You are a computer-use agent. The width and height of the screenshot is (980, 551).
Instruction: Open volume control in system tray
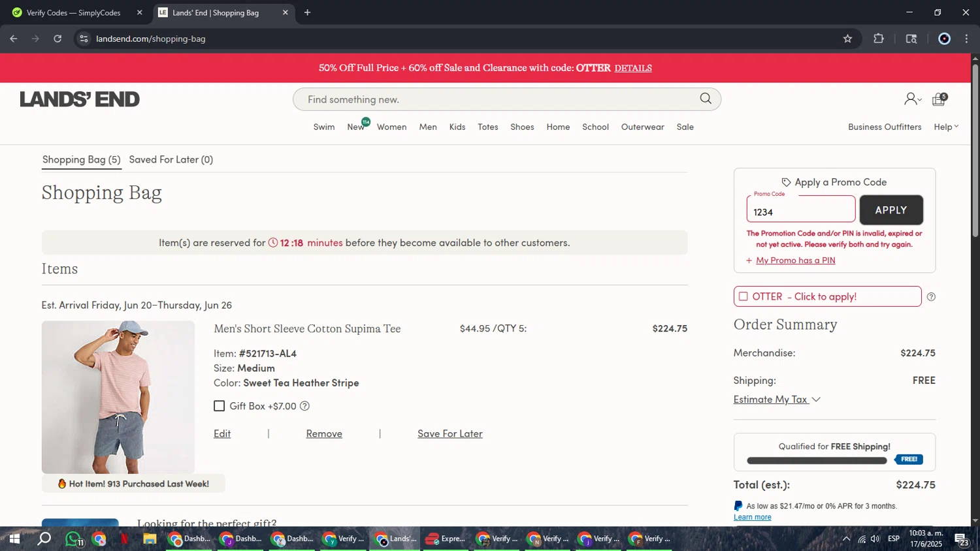(875, 539)
